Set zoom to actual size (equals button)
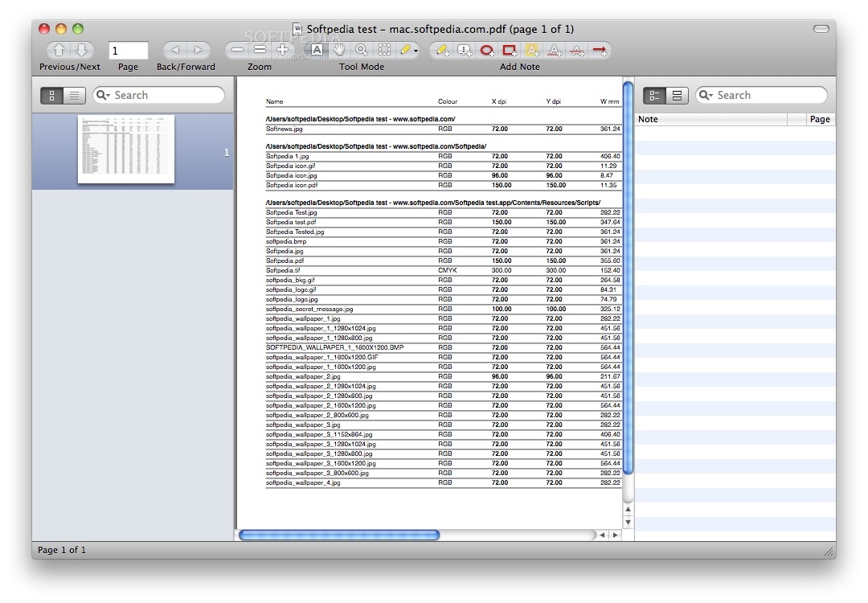 click(x=260, y=50)
